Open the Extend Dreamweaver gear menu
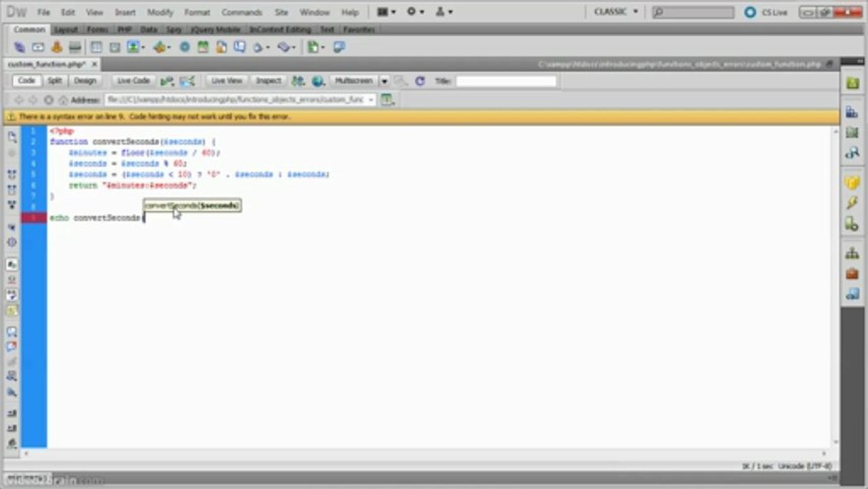This screenshot has width=868, height=489. [x=415, y=12]
